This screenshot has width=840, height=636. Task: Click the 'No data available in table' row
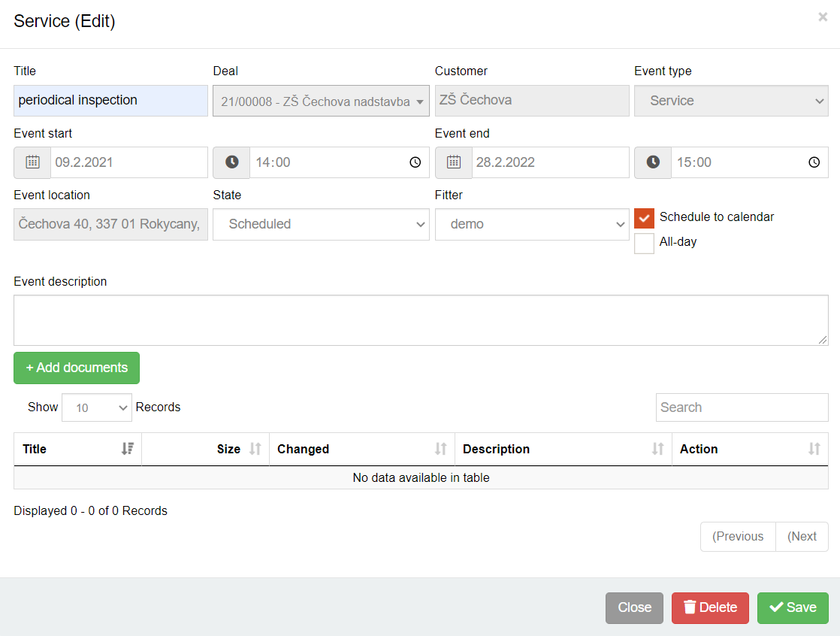[x=421, y=477]
